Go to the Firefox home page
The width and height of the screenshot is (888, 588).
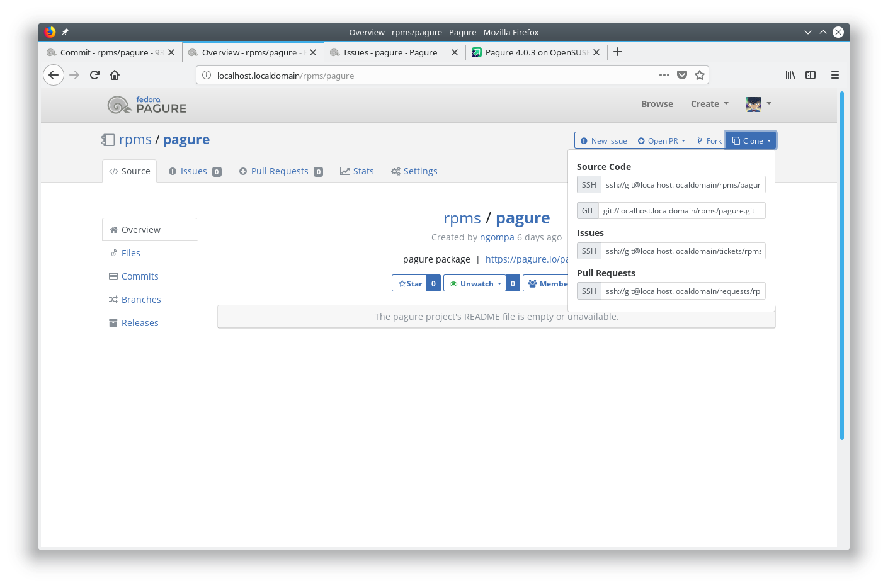(x=115, y=75)
